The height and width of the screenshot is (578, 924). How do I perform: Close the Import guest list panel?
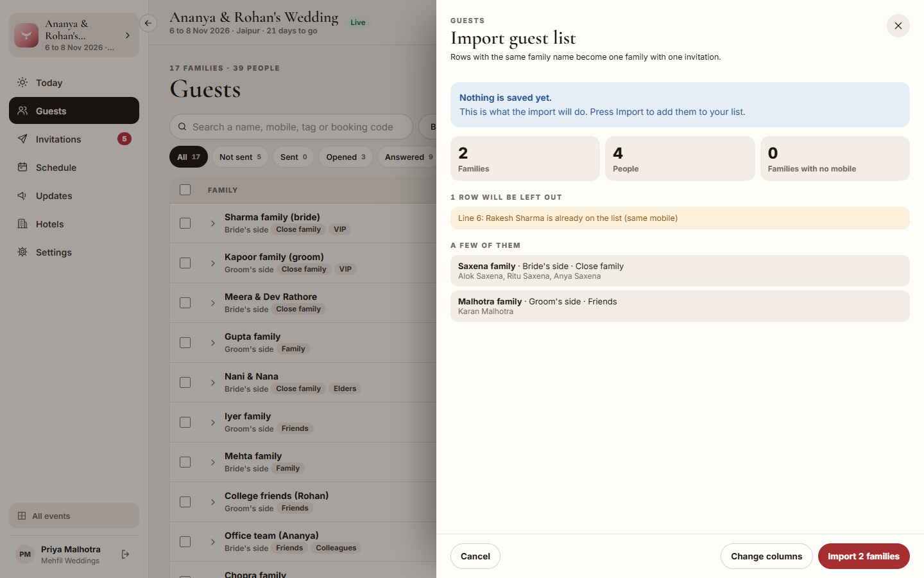coord(898,26)
